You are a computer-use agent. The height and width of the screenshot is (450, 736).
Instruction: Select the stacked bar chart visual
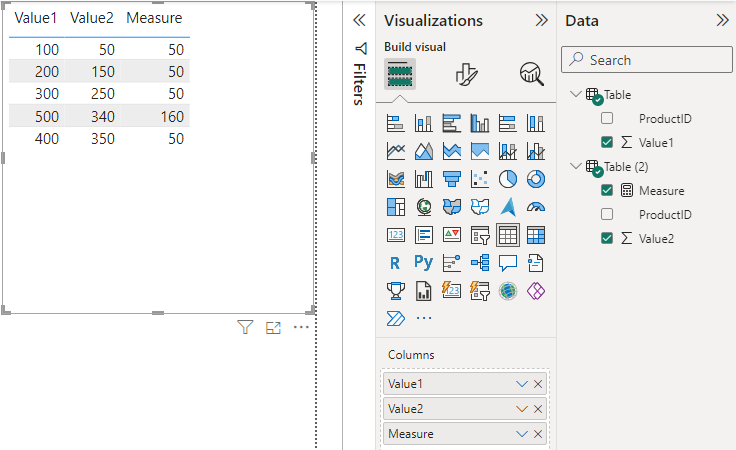click(396, 123)
